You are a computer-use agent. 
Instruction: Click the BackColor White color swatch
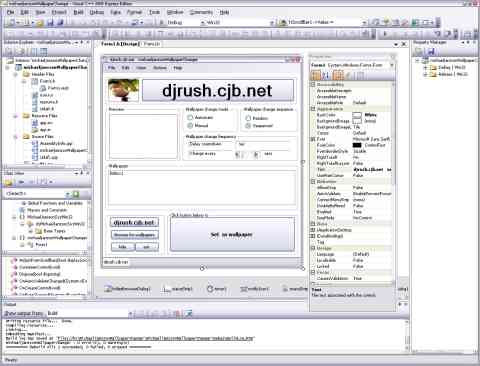[357, 115]
